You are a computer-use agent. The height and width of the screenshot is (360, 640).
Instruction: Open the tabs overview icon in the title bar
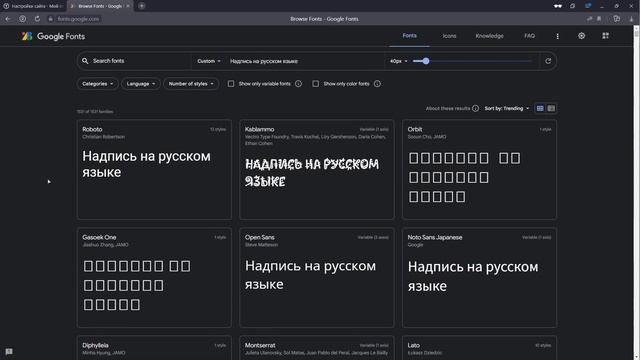572,6
